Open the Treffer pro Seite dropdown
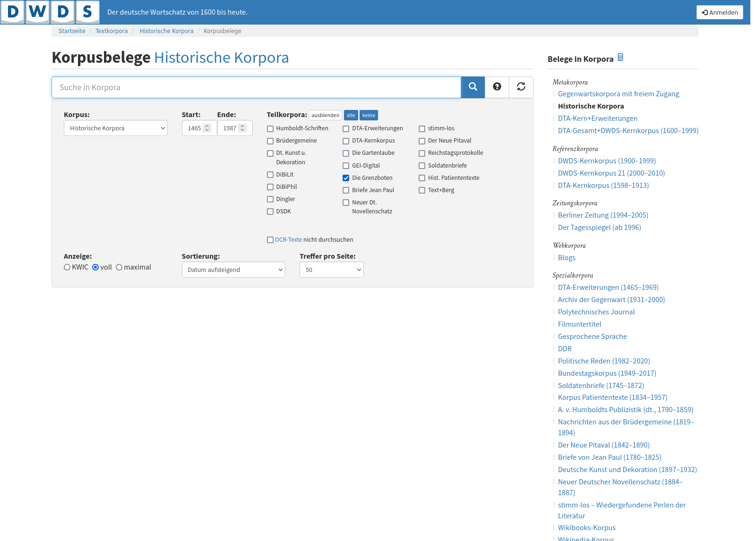756x541 pixels. pos(332,270)
